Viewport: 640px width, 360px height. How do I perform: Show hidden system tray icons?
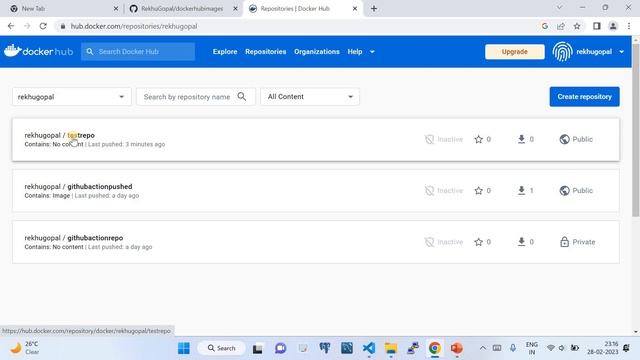point(483,348)
